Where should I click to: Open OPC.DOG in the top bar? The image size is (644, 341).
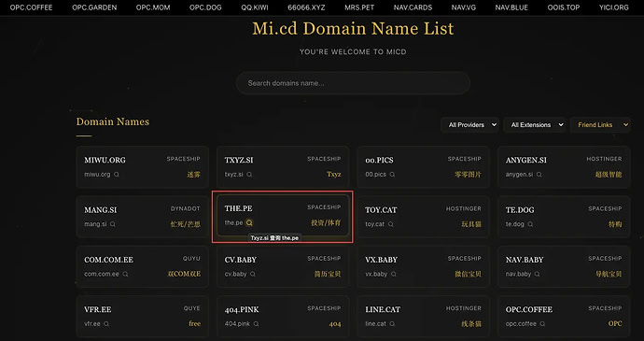(x=205, y=7)
